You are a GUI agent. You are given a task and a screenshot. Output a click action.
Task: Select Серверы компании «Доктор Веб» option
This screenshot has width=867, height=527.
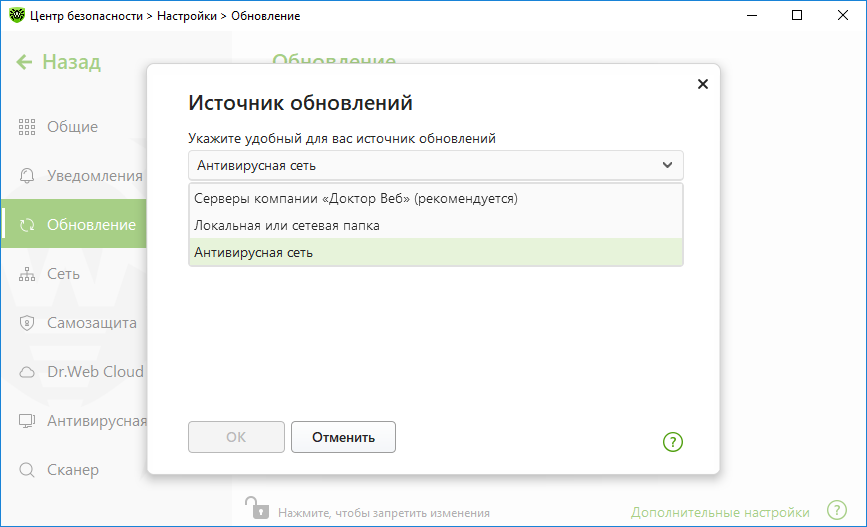436,199
